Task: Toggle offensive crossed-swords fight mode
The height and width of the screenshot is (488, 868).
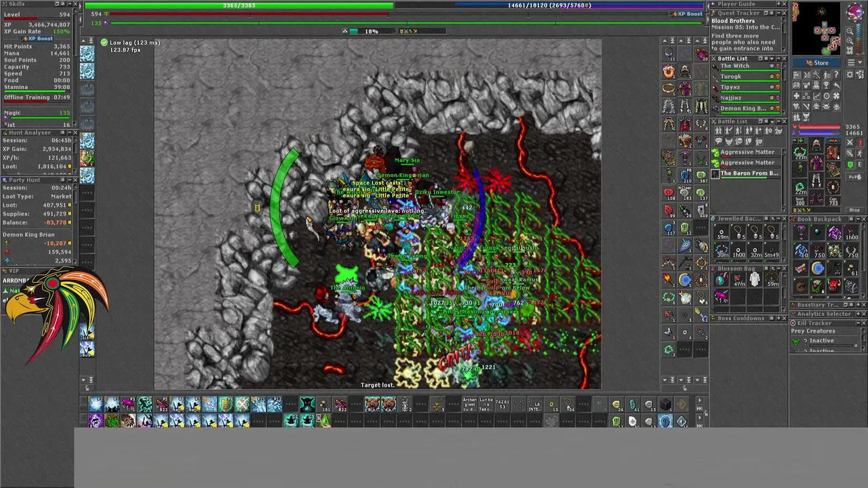Action: pyautogui.click(x=850, y=142)
